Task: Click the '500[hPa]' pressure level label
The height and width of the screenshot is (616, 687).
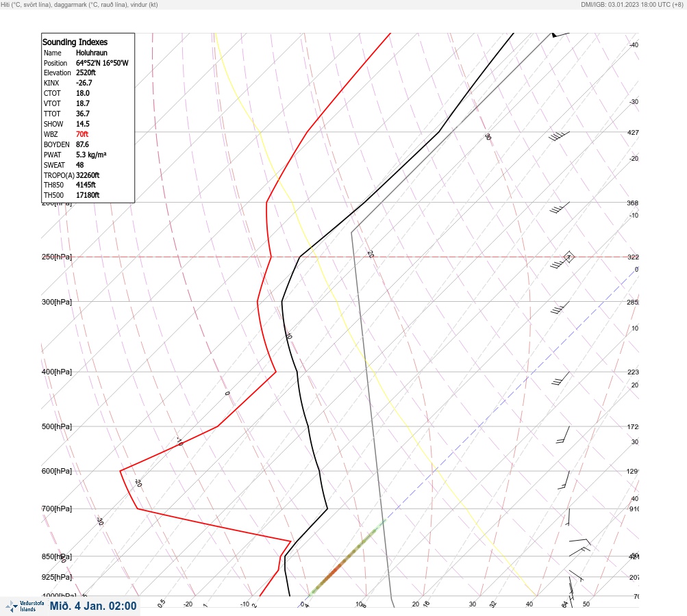Action: (57, 426)
